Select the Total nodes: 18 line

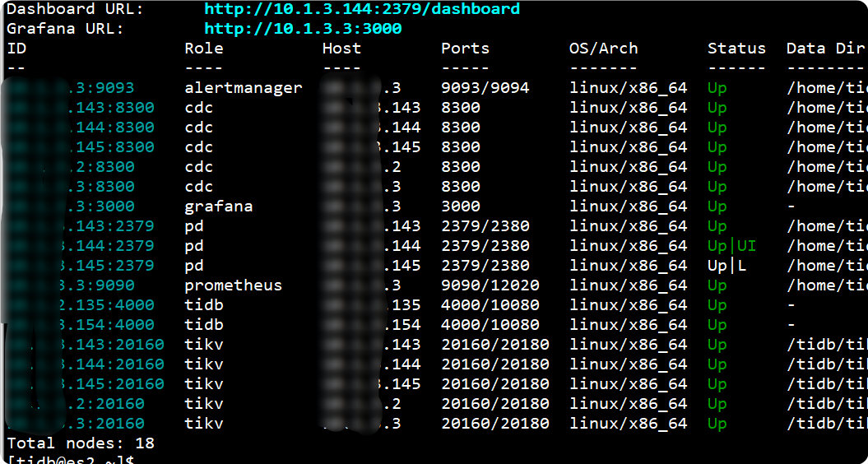coord(81,443)
